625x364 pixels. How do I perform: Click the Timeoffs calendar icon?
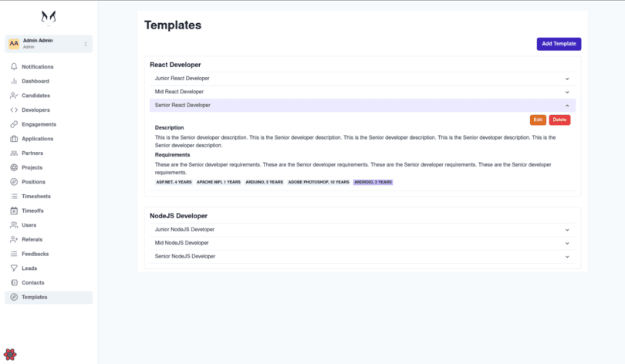point(14,211)
